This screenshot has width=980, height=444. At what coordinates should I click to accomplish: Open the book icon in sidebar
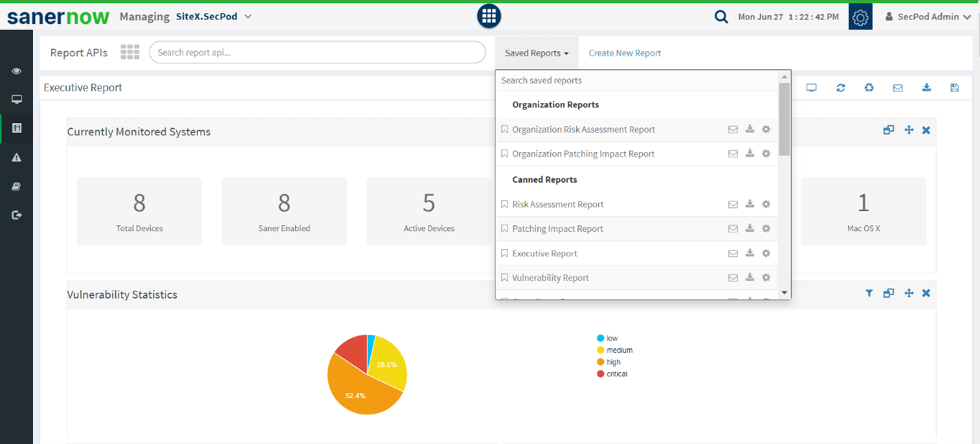click(x=17, y=186)
